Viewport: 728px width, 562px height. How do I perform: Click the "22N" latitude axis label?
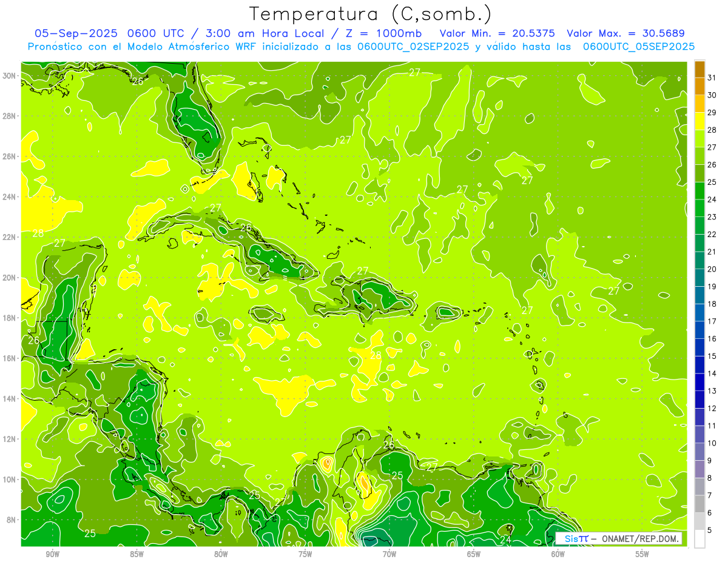(10, 237)
